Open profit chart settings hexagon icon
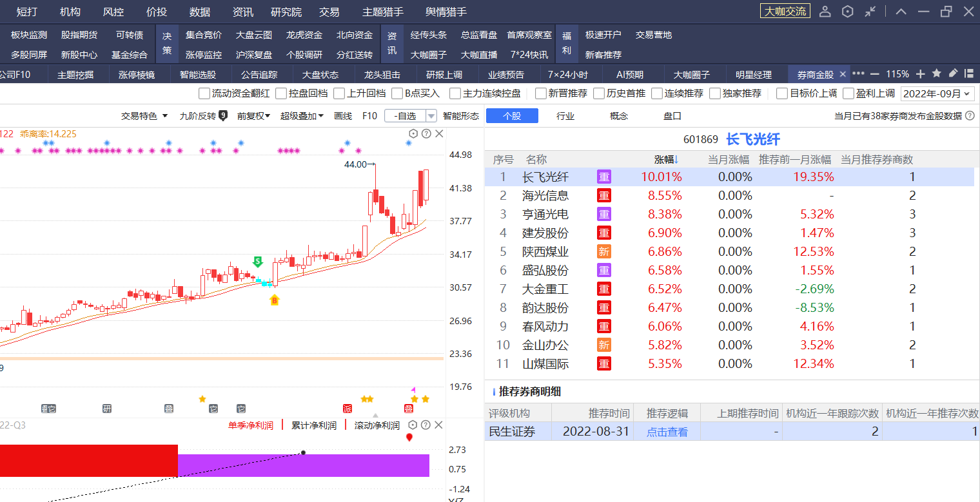 point(413,425)
